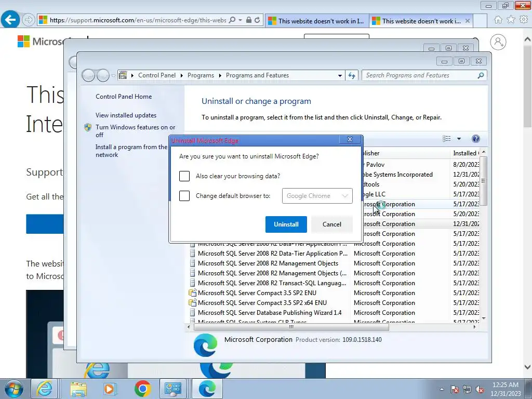
Task: Click Control Panel in the breadcrumb path
Action: (157, 75)
